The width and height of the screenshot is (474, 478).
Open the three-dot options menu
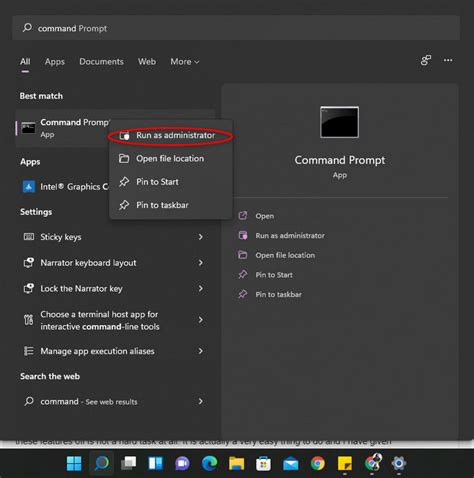click(448, 60)
